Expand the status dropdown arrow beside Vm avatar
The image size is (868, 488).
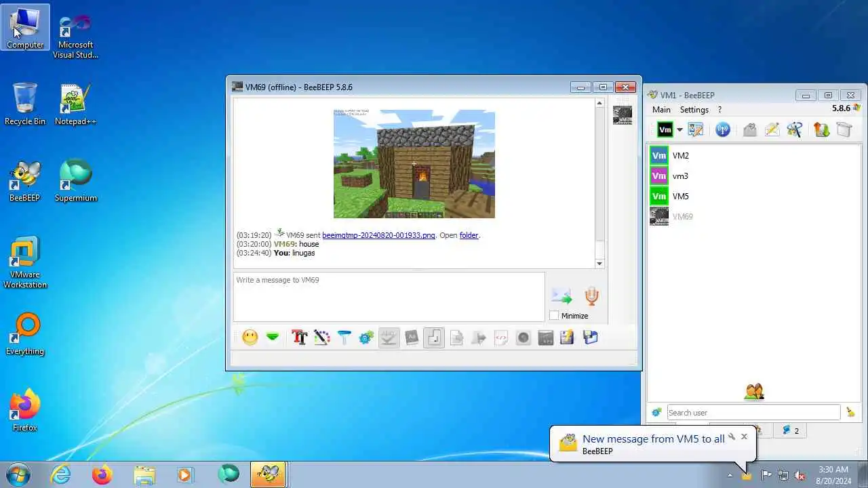click(x=679, y=130)
